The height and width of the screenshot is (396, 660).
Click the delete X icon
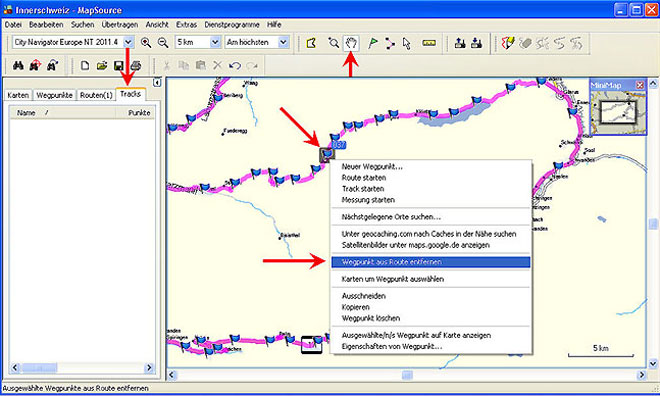pos(217,66)
